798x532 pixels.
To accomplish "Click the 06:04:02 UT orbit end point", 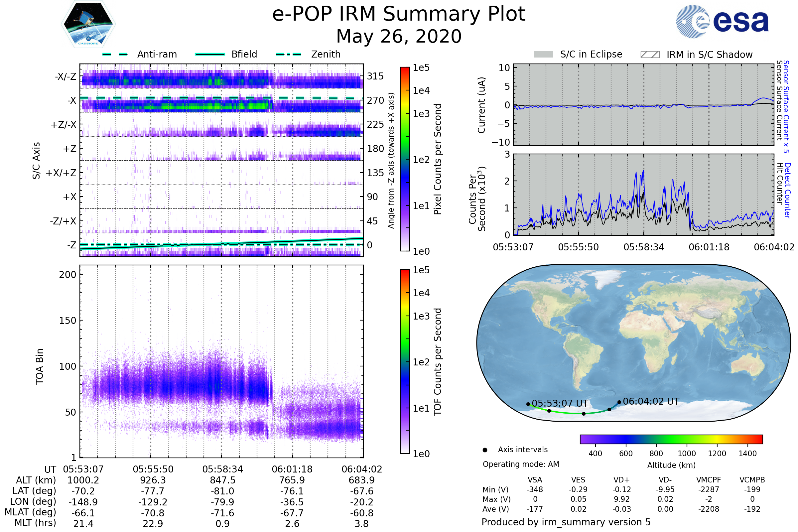I will (x=619, y=402).
